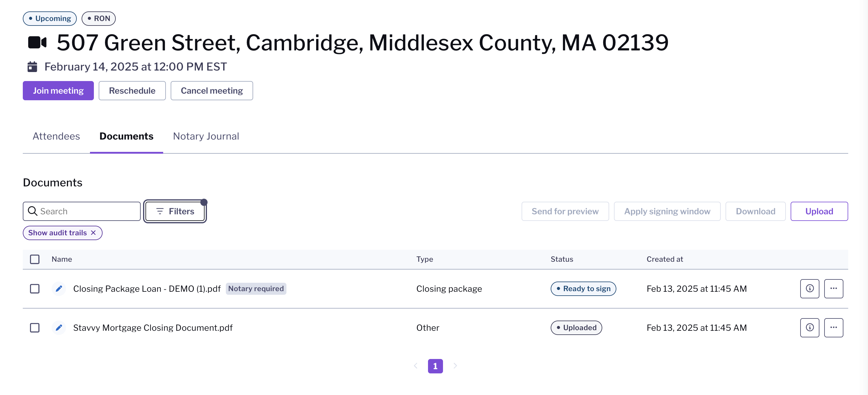Screen dimensions: 868x395
Task: Open info for Closing Package Loan row
Action: click(x=810, y=289)
